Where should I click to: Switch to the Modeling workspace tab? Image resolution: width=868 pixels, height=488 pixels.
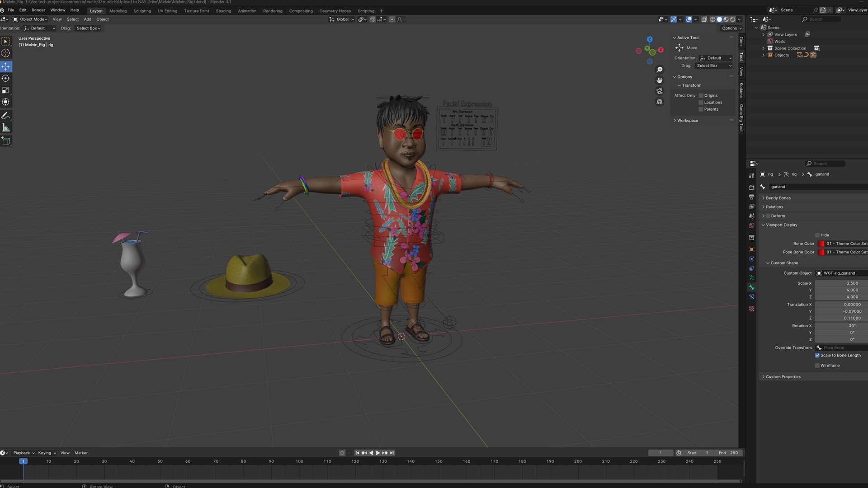(118, 11)
